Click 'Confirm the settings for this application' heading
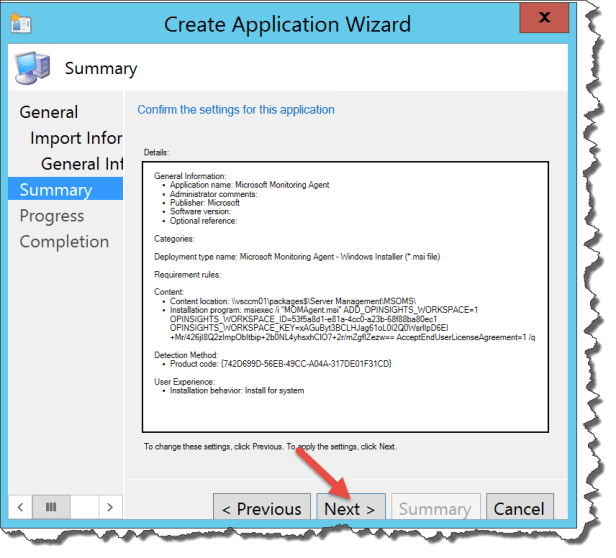This screenshot has width=616, height=558. [236, 110]
